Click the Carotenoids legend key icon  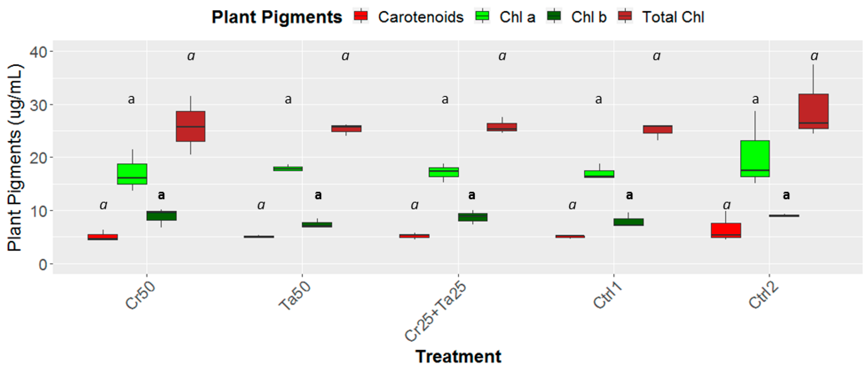click(x=361, y=16)
